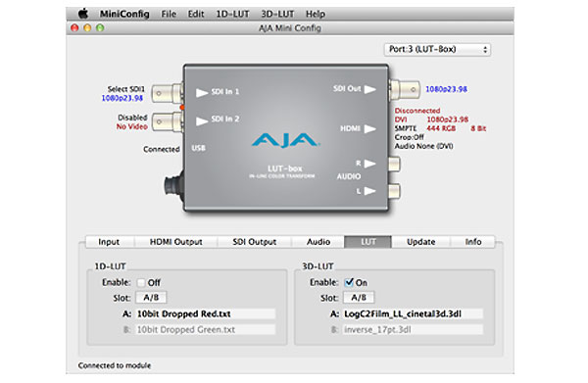Click the red Disconnected HDMI status text
The image size is (588, 383).
417,111
